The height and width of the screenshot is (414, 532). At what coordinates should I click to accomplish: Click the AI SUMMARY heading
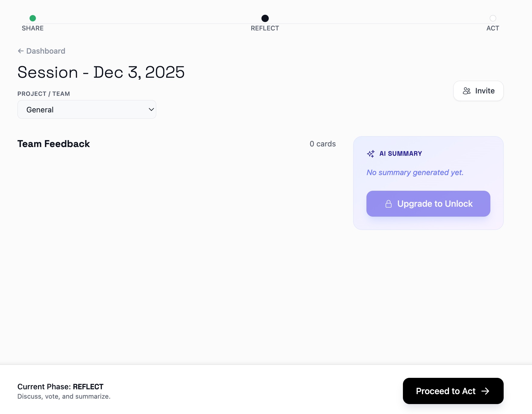[401, 154]
